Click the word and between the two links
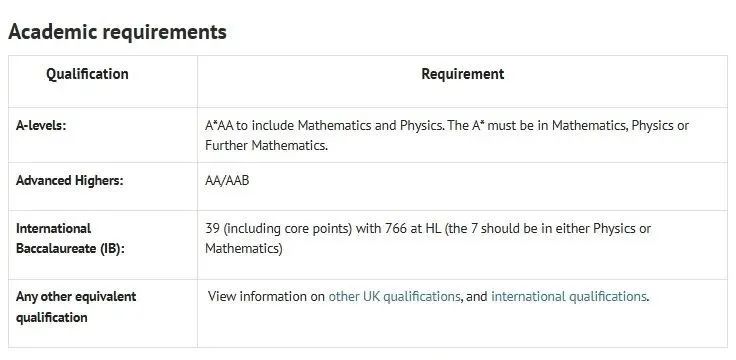The width and height of the screenshot is (736, 360). (477, 297)
